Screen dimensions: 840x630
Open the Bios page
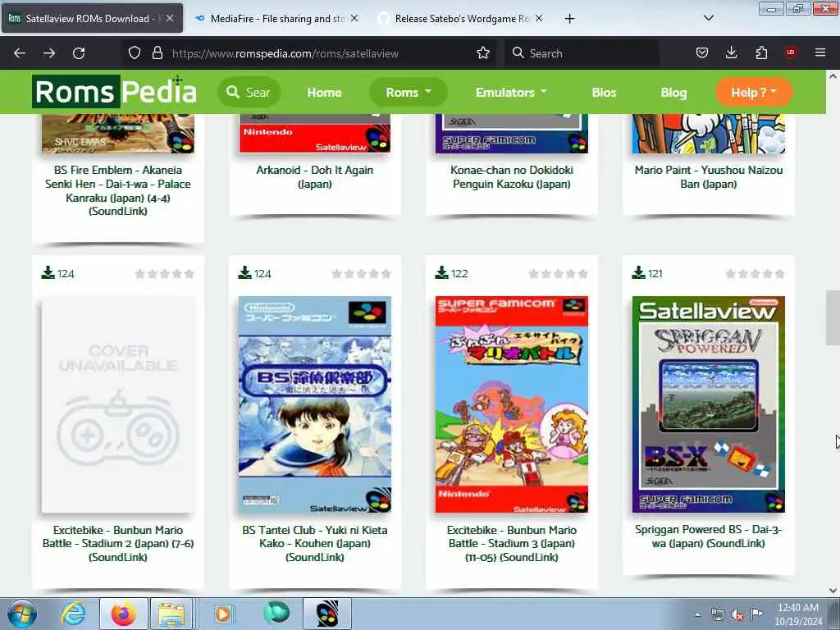tap(604, 93)
